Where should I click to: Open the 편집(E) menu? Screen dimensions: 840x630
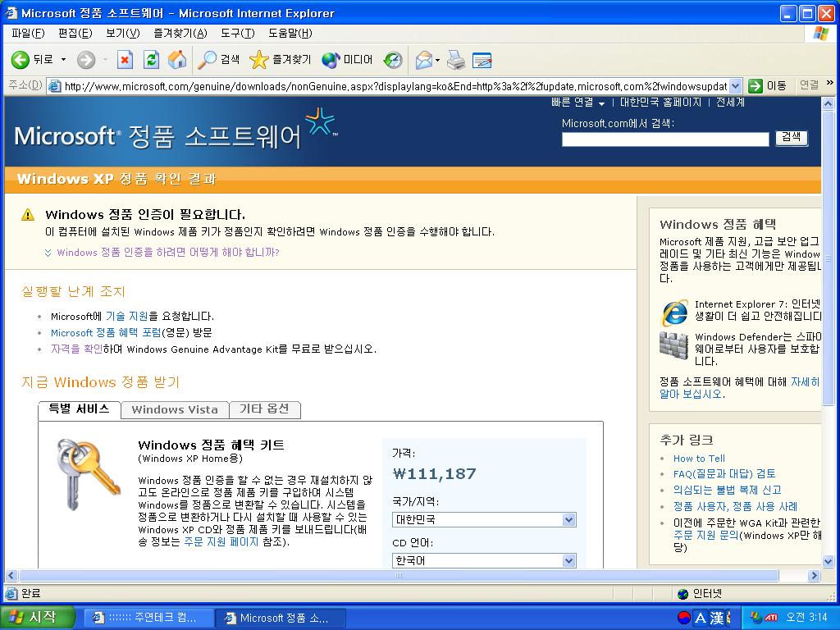pos(75,33)
